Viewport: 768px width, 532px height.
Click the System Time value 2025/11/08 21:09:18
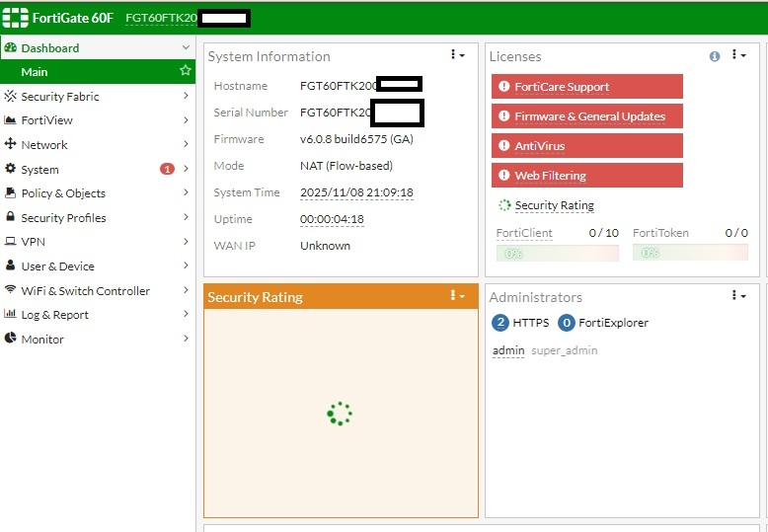point(356,192)
